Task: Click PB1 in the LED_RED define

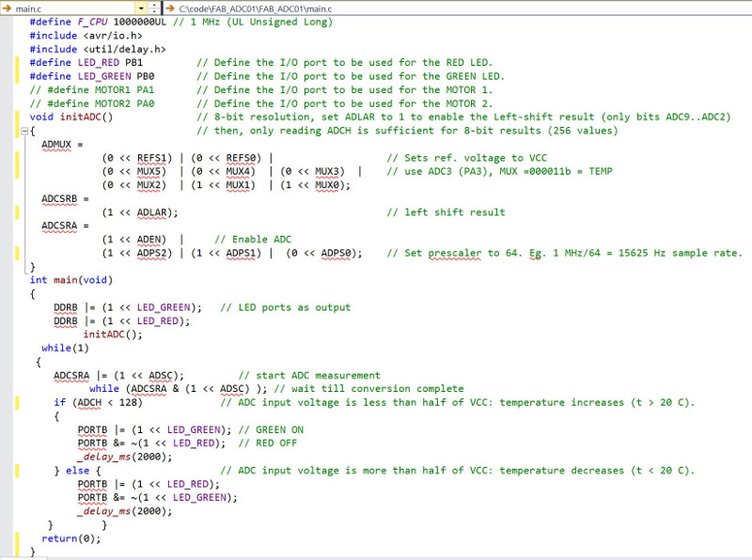Action: (133, 62)
